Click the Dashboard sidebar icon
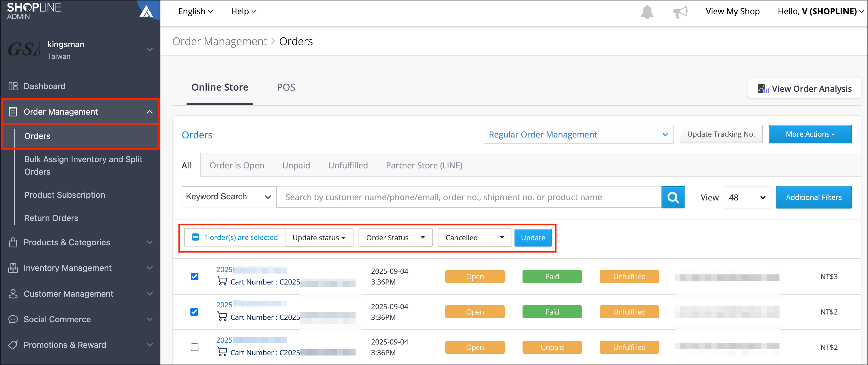The image size is (868, 365). click(x=13, y=86)
